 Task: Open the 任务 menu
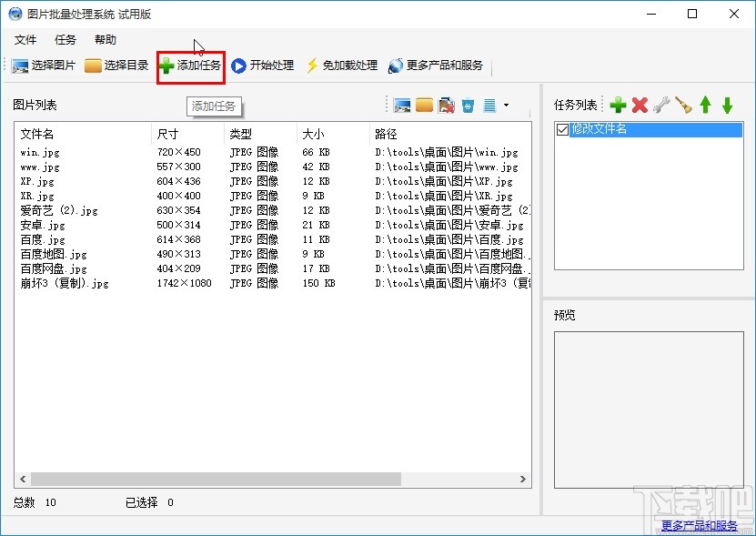64,39
